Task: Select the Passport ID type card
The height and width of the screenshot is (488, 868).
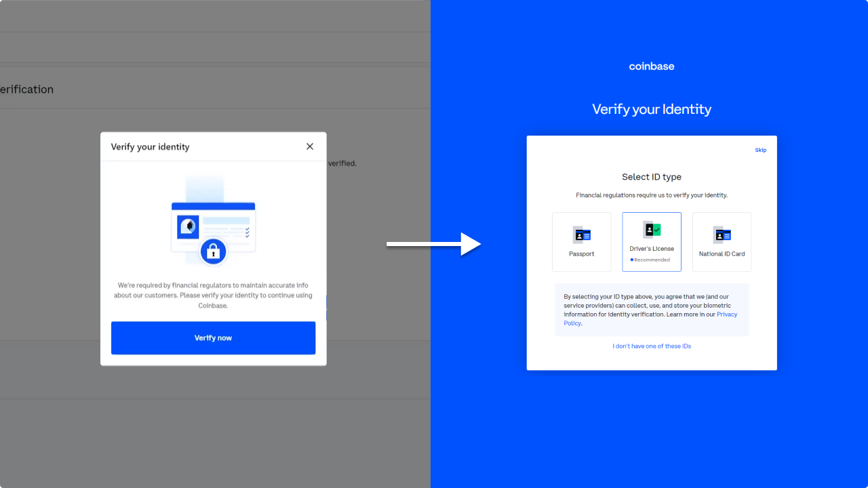Action: (582, 242)
